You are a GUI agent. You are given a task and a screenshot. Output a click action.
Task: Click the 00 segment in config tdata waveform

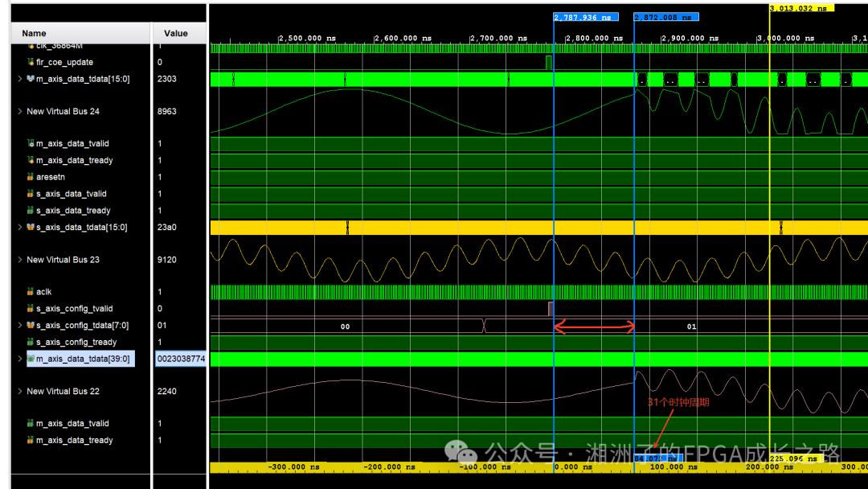pos(345,327)
